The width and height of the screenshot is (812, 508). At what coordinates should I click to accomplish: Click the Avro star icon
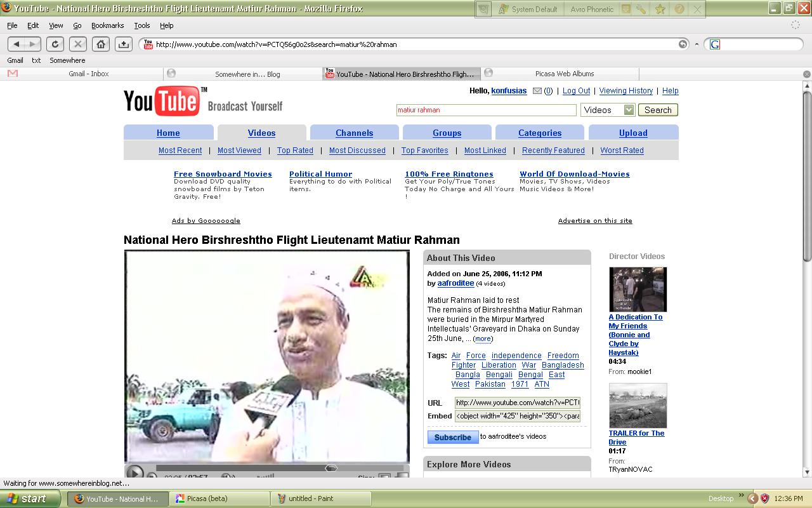point(660,9)
